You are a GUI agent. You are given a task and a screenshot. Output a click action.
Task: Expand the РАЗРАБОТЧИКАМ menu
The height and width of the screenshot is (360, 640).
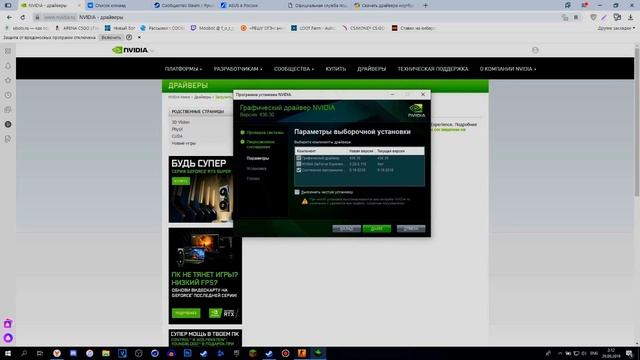tap(238, 69)
